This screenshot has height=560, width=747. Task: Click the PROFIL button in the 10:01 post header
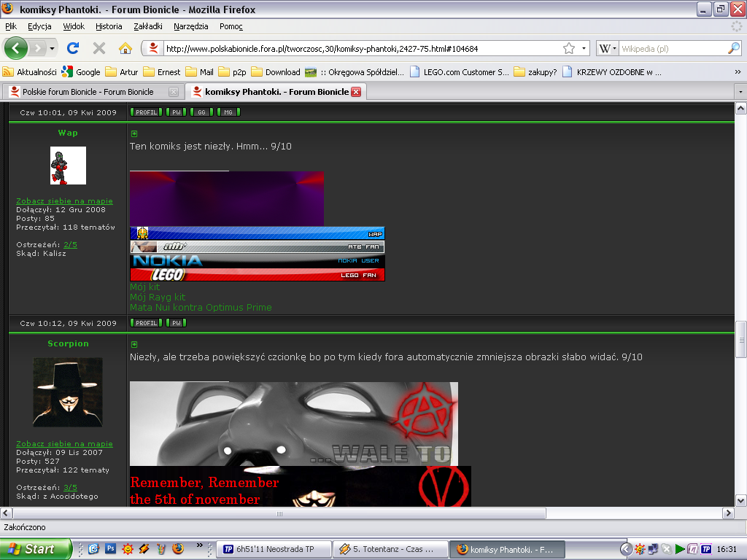point(146,112)
